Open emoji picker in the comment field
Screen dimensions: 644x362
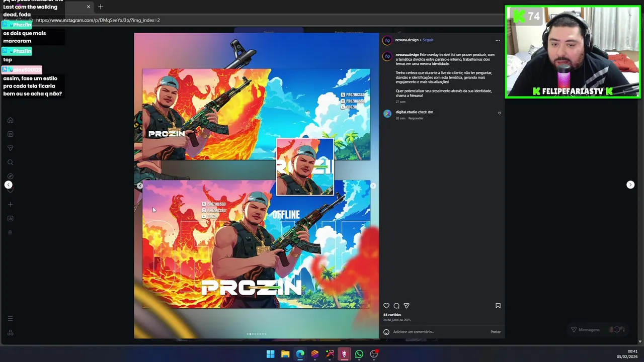386,332
